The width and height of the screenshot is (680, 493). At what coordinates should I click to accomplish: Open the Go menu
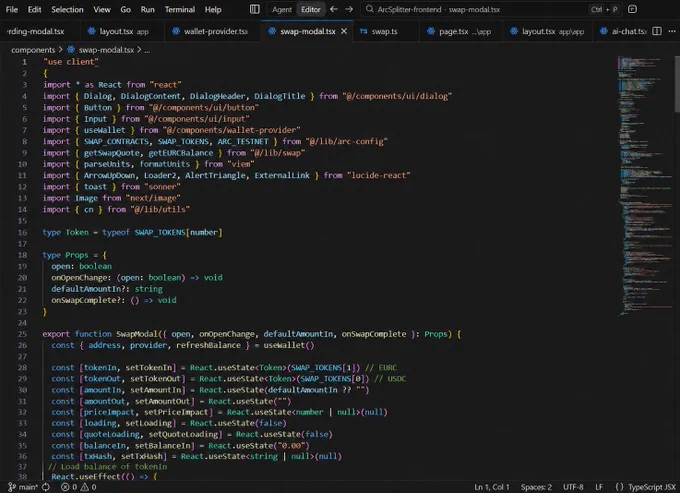[125, 10]
